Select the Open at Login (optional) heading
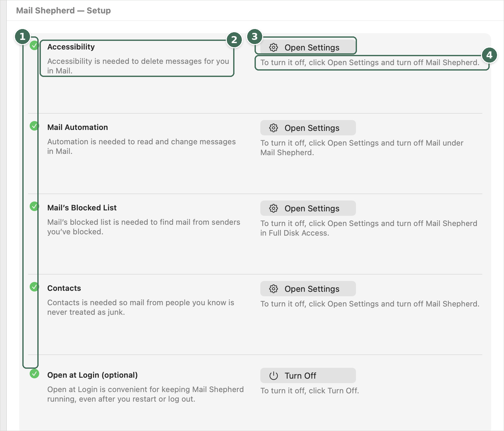The image size is (504, 431). 93,375
